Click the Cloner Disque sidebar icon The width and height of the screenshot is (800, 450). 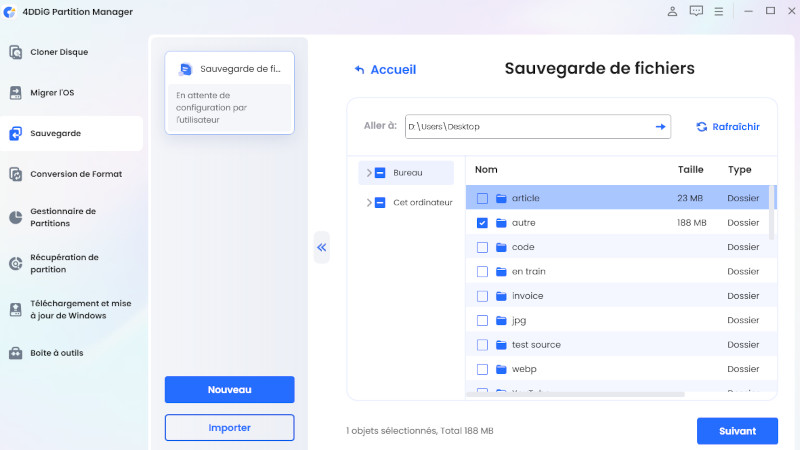point(16,52)
